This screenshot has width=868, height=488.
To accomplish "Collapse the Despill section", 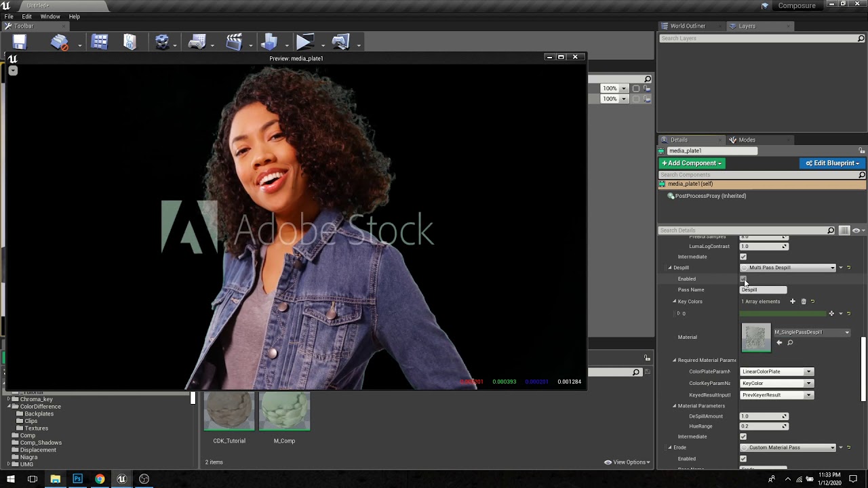I will [670, 268].
